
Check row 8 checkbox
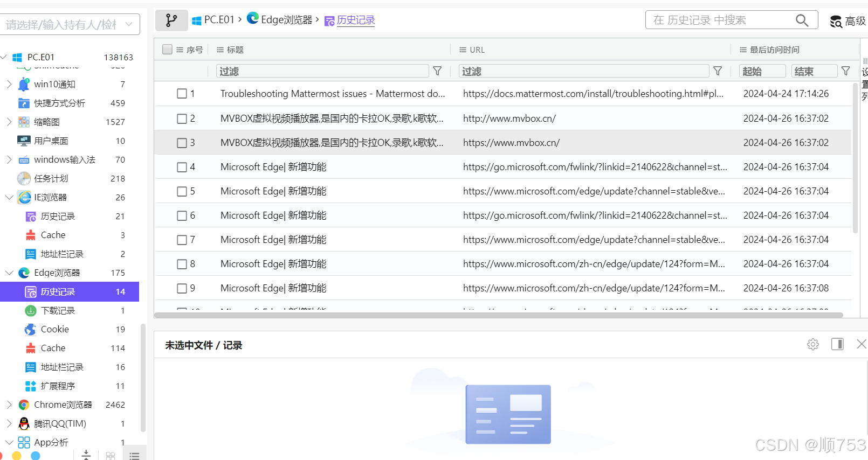click(182, 264)
